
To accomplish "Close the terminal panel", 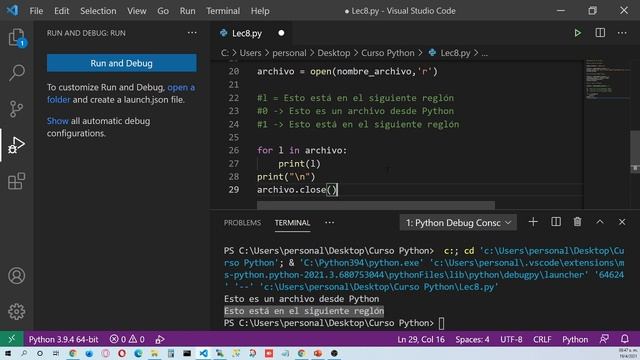I will click(x=622, y=222).
